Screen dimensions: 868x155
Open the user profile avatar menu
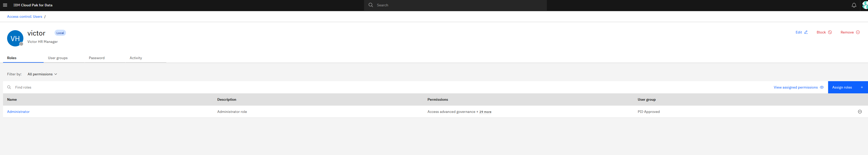pyautogui.click(x=865, y=5)
